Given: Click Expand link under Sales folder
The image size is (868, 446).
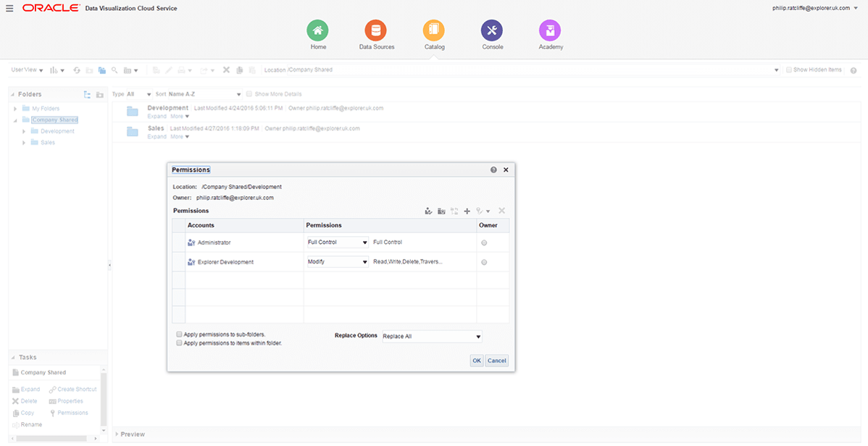Looking at the screenshot, I should 157,137.
